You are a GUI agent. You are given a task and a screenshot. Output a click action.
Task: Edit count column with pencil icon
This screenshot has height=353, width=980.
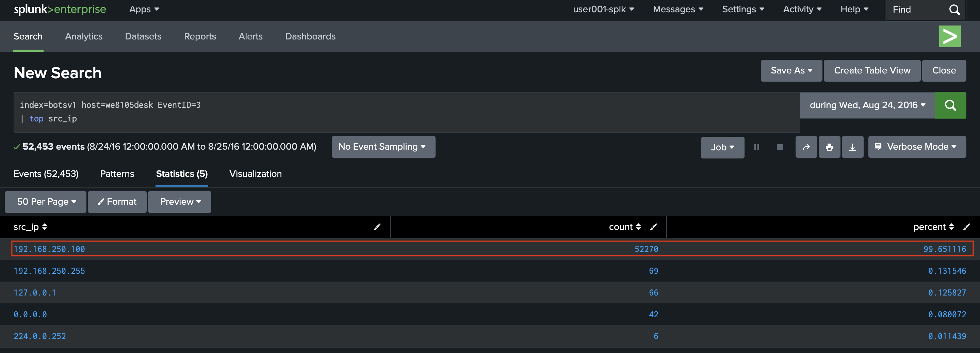[x=653, y=227]
